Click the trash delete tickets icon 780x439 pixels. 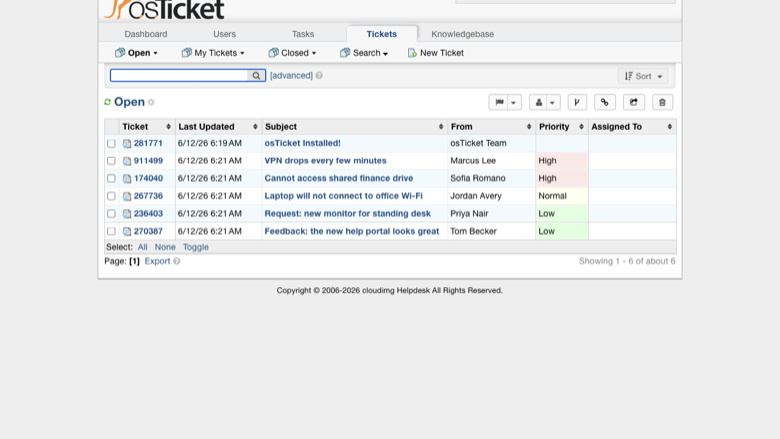click(x=662, y=102)
